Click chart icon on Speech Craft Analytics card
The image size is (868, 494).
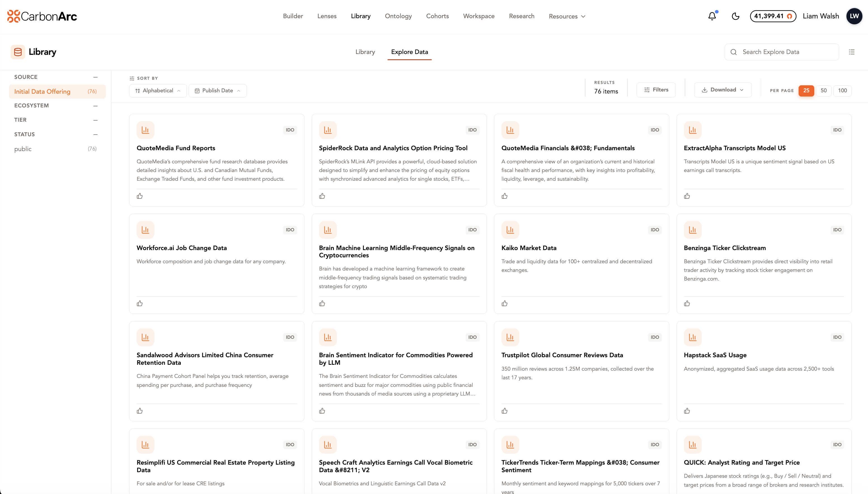coord(328,444)
